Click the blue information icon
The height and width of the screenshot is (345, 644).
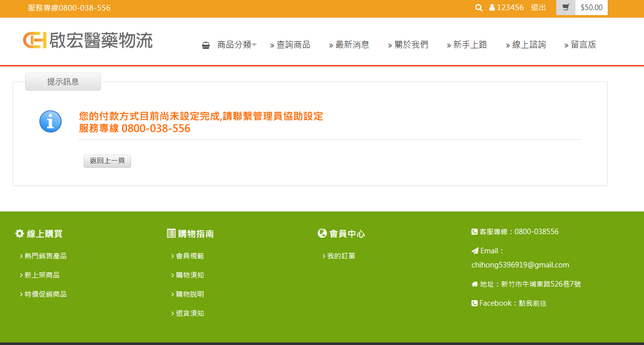tap(50, 121)
